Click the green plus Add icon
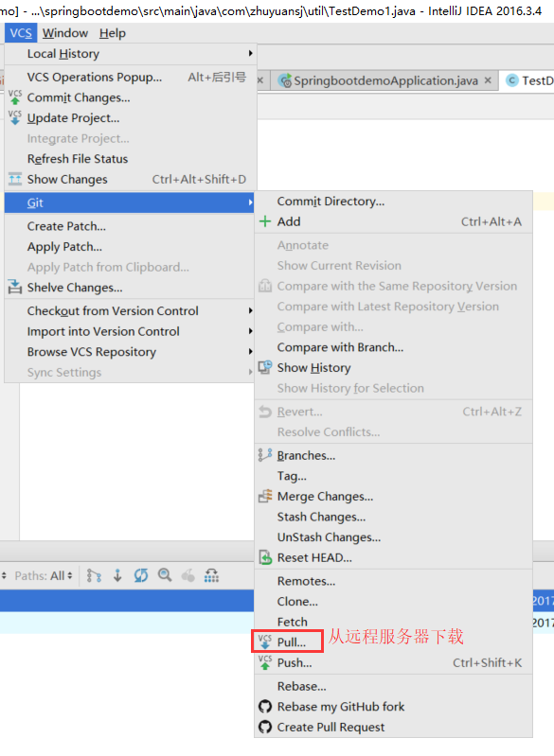 265,221
